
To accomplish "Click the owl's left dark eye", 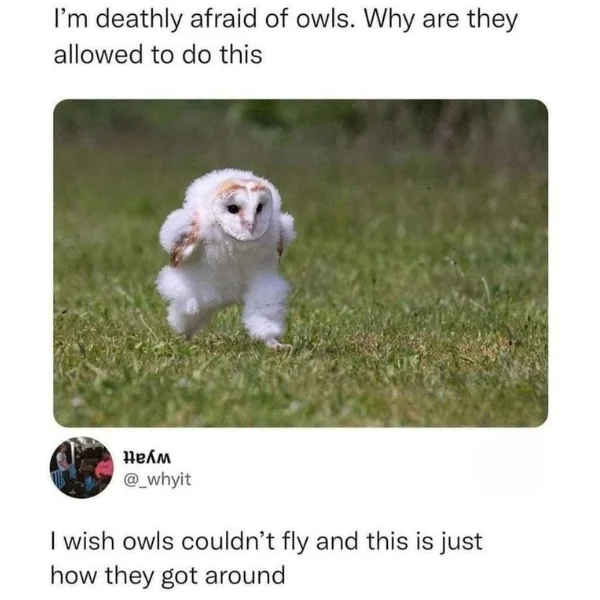I will pos(233,209).
